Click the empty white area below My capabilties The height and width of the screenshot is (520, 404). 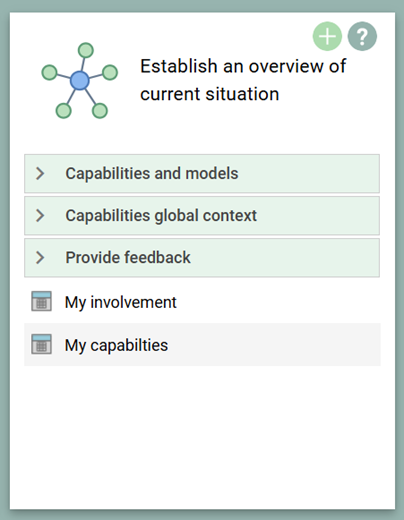click(202, 437)
